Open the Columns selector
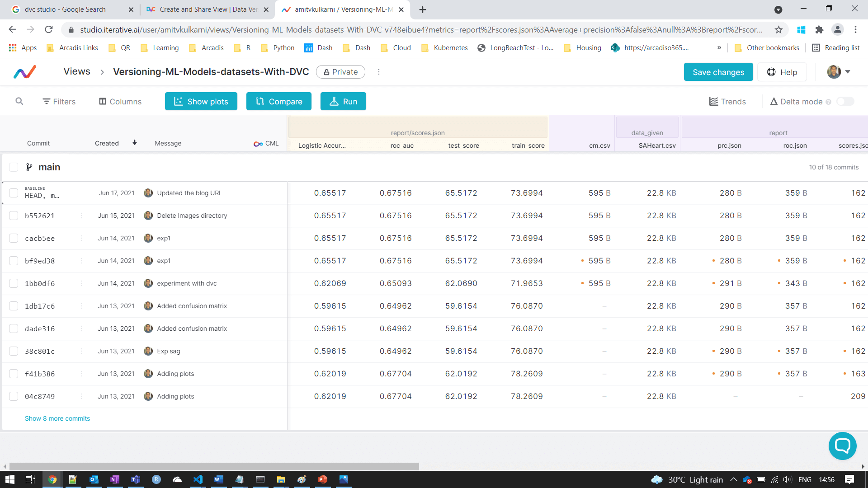 120,102
